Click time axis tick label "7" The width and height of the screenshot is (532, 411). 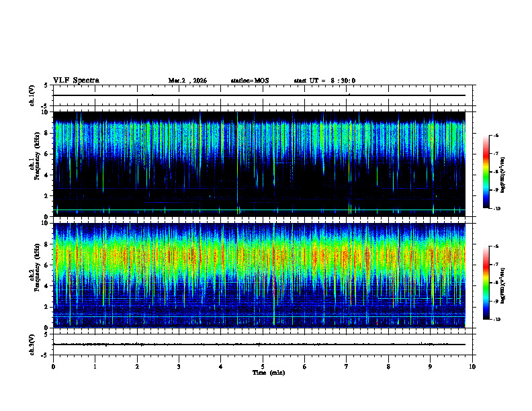(347, 367)
